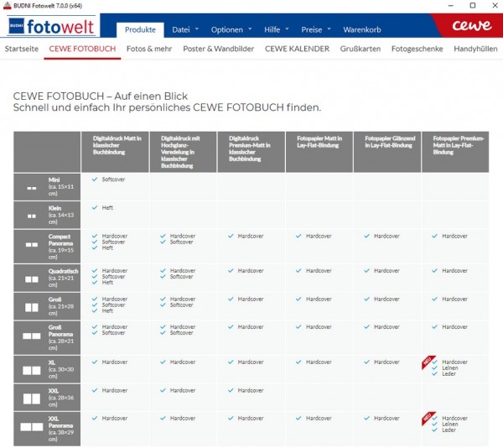Select the XL format book icon
This screenshot has height=448, width=503.
pyautogui.click(x=32, y=371)
